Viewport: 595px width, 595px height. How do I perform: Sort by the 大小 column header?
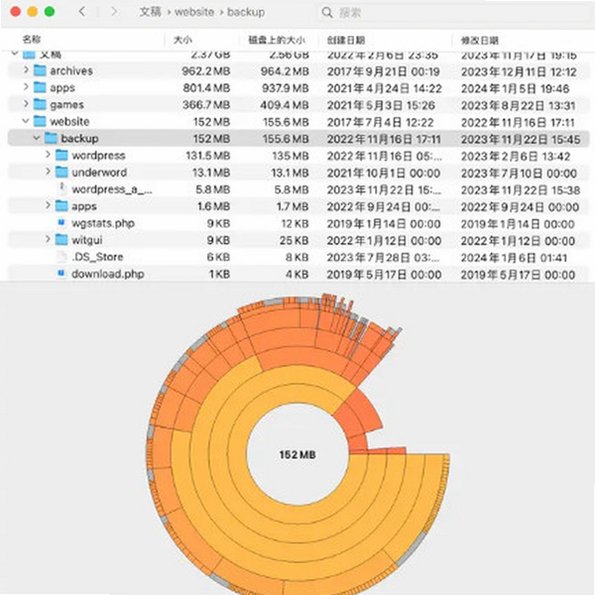coord(183,40)
